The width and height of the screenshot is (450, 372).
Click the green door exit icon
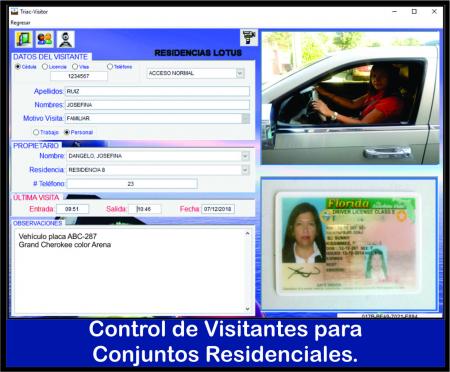24,39
